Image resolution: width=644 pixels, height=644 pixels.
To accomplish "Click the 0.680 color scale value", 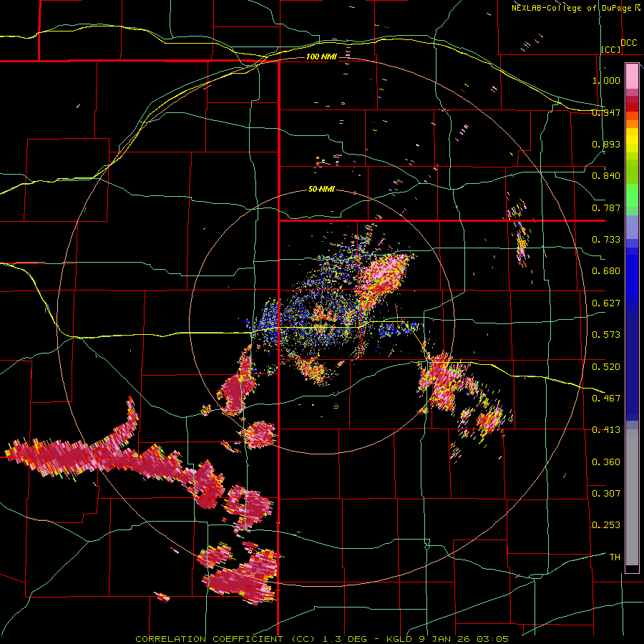I will [x=606, y=271].
